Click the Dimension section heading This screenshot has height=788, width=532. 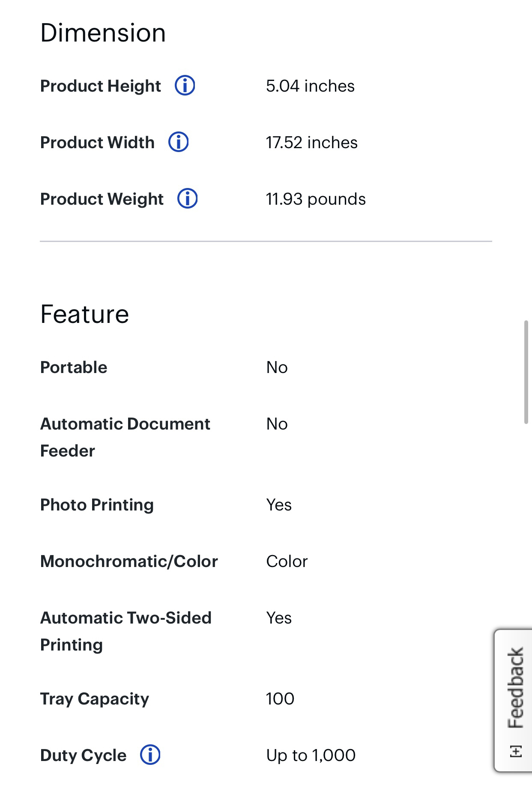pyautogui.click(x=103, y=33)
